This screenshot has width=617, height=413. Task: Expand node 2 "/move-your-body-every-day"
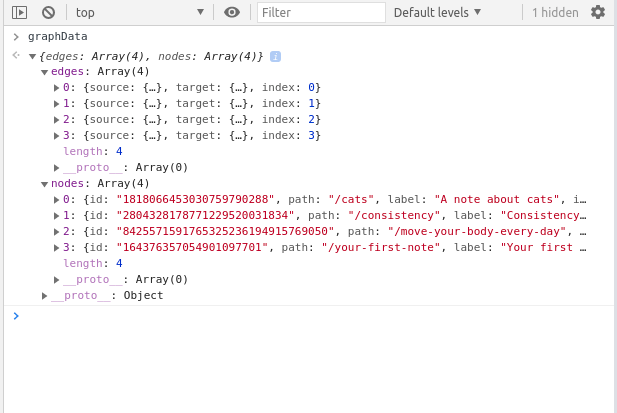point(56,232)
